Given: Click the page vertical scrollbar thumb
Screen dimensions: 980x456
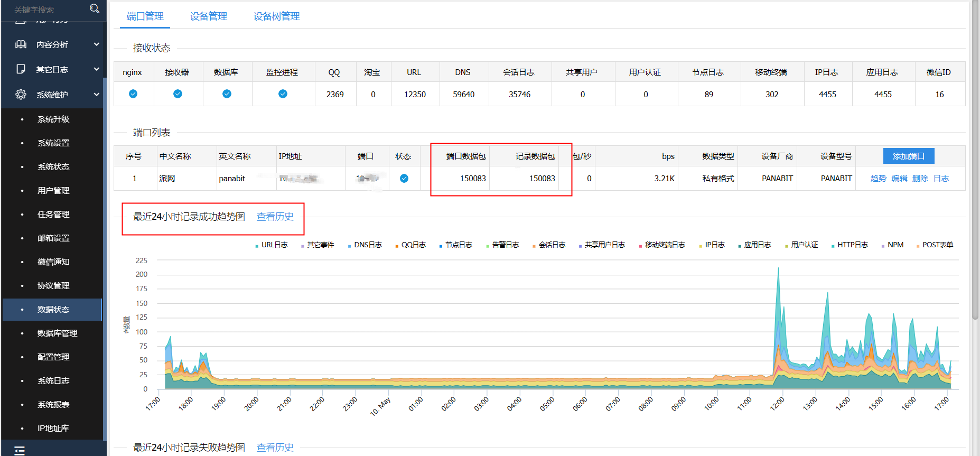Looking at the screenshot, I should [975, 160].
